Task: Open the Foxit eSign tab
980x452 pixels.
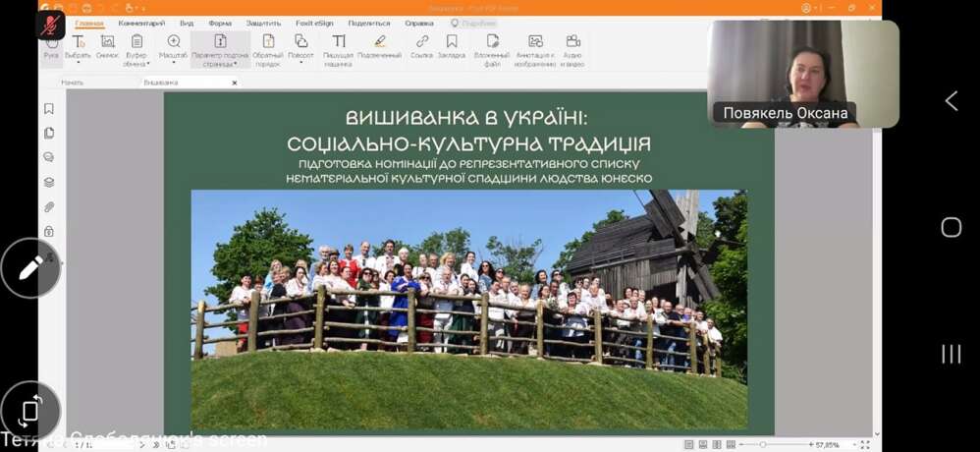Action: pos(314,24)
